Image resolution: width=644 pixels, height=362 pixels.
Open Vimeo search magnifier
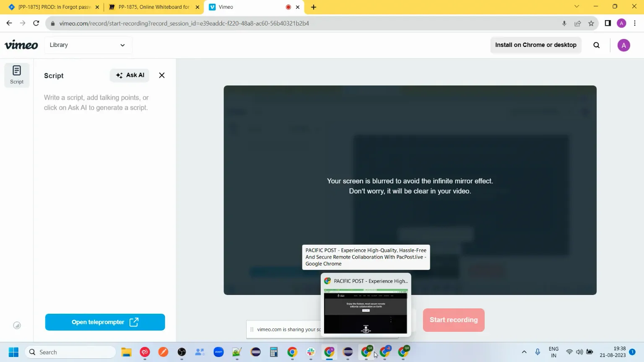tap(597, 45)
